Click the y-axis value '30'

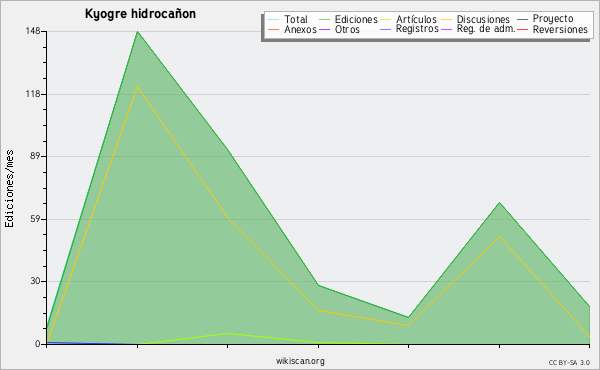35,281
